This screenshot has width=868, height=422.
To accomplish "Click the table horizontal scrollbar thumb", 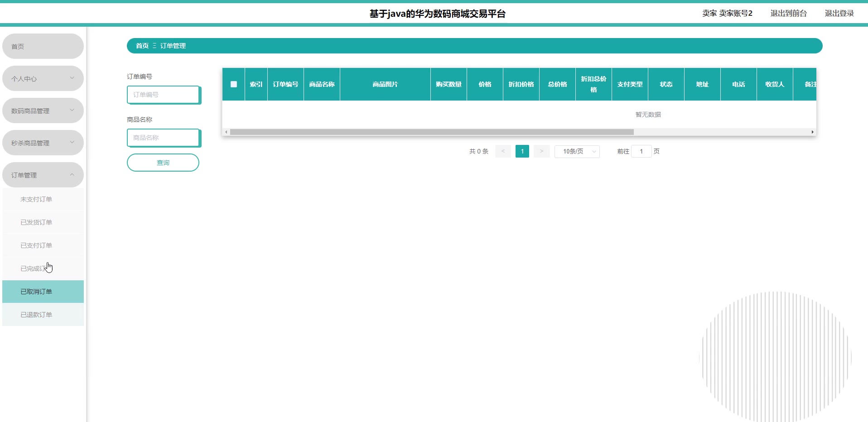I will coord(432,132).
